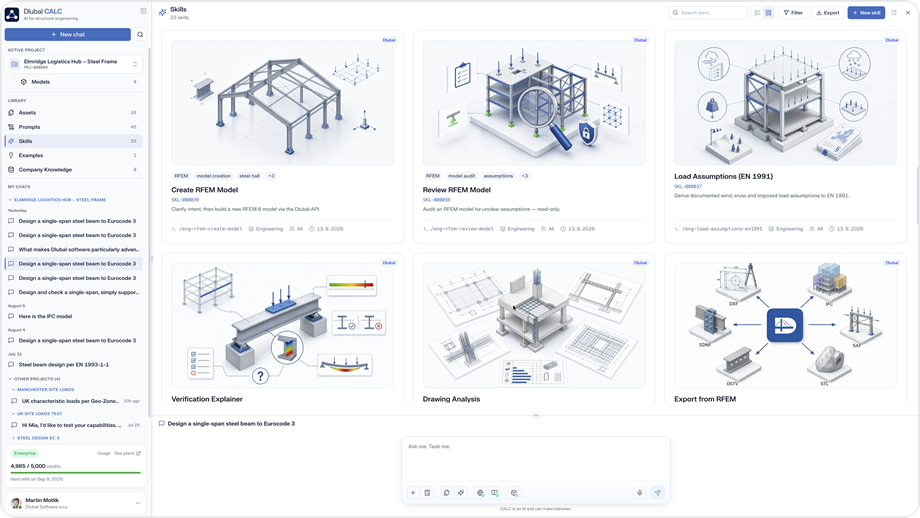Open chat 'Steel beam design per EN 1993-1-1'
Viewport: 920px width, 518px height.
coord(73,365)
